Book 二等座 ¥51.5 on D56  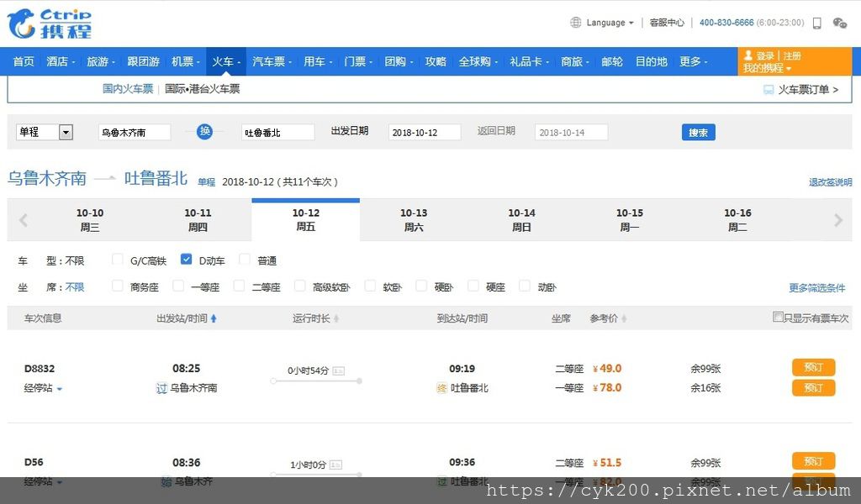[813, 461]
